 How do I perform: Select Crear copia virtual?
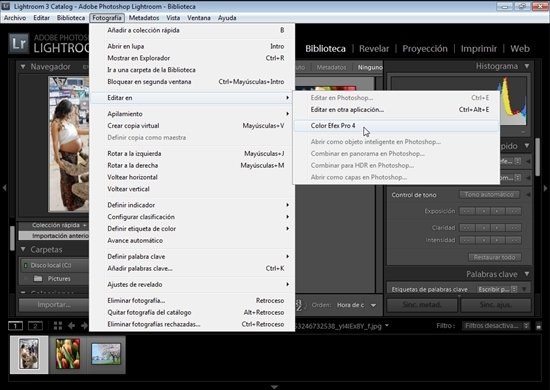point(192,126)
